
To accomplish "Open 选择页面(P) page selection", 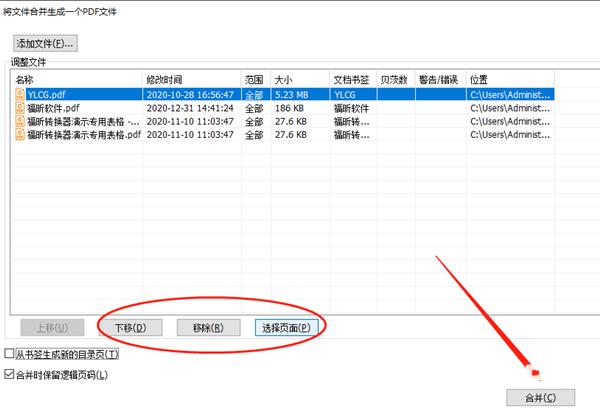I will pos(287,328).
